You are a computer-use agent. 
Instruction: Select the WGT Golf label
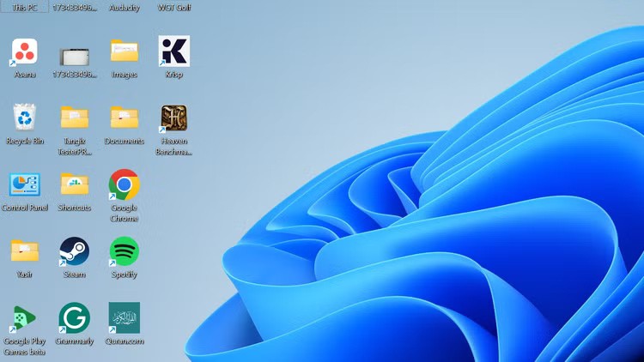click(x=174, y=8)
